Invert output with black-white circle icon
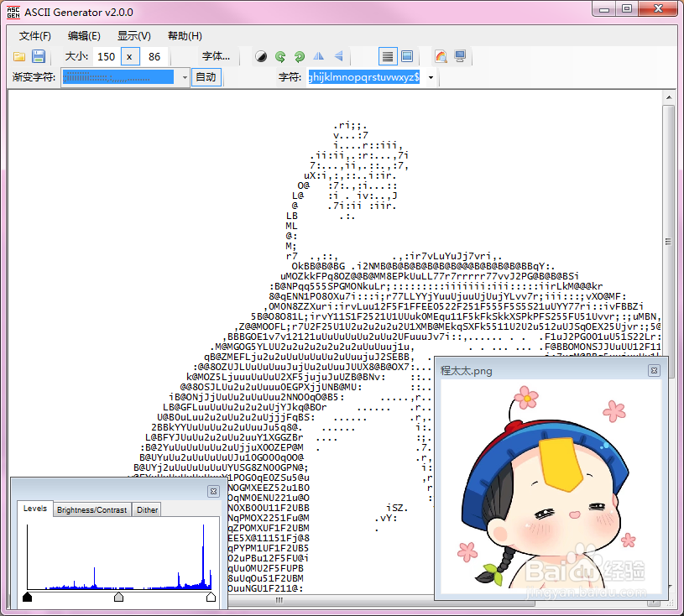 261,57
